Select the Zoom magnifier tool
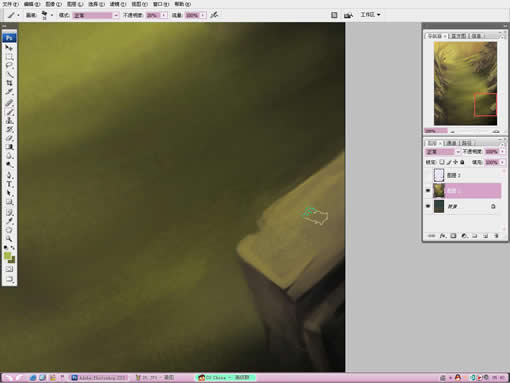This screenshot has height=383, width=510. (x=9, y=239)
